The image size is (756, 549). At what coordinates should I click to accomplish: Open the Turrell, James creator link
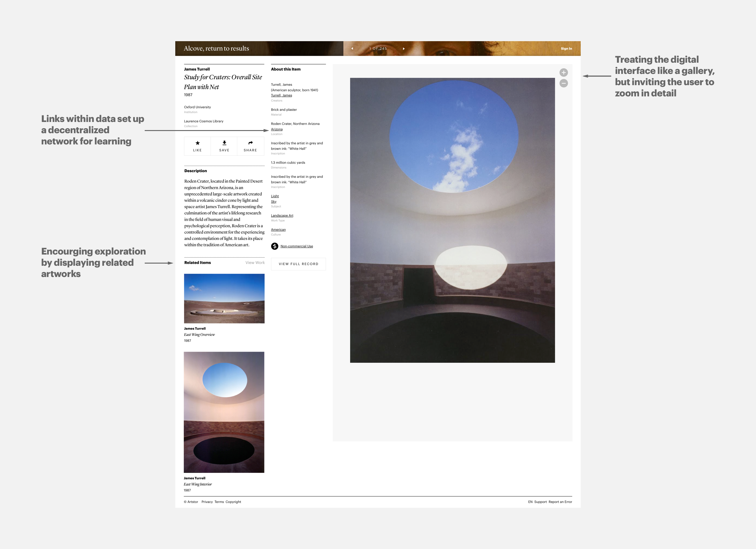coord(281,95)
